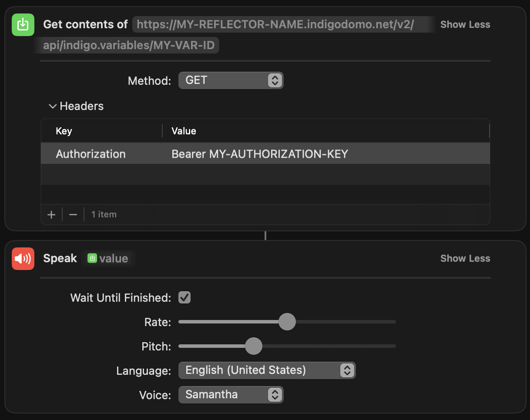This screenshot has height=420, width=530.
Task: Click the Value column header
Action: tap(184, 131)
